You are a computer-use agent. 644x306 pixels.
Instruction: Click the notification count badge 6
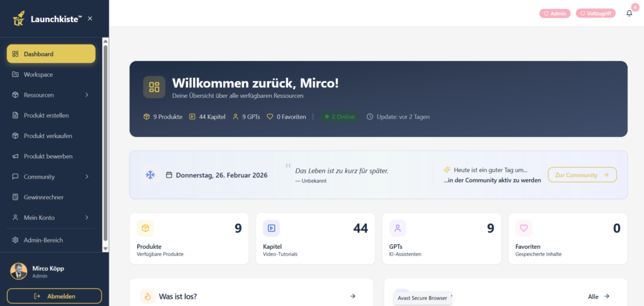click(635, 6)
